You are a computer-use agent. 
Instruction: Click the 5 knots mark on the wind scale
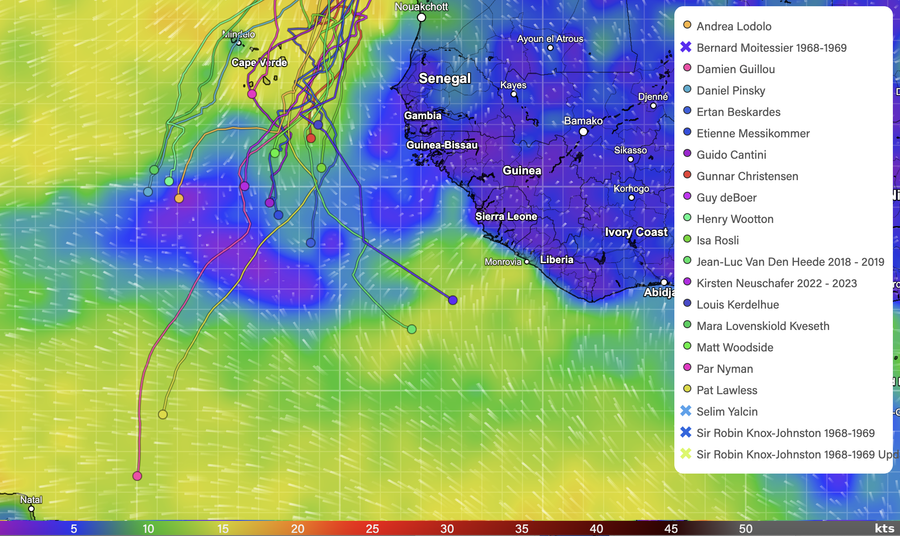click(73, 529)
